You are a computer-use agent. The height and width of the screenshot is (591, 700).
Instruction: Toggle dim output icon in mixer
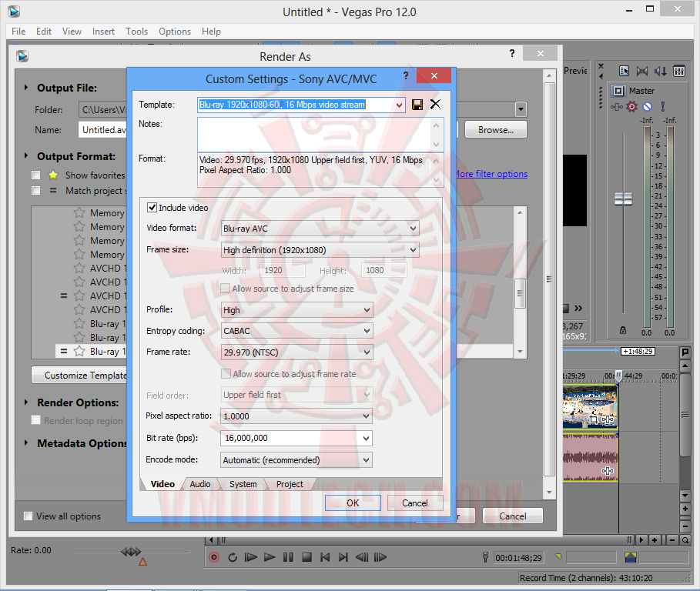661,71
